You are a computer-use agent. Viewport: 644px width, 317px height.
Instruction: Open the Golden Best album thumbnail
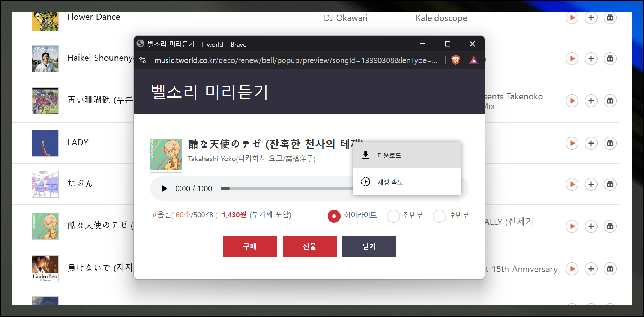pos(45,269)
